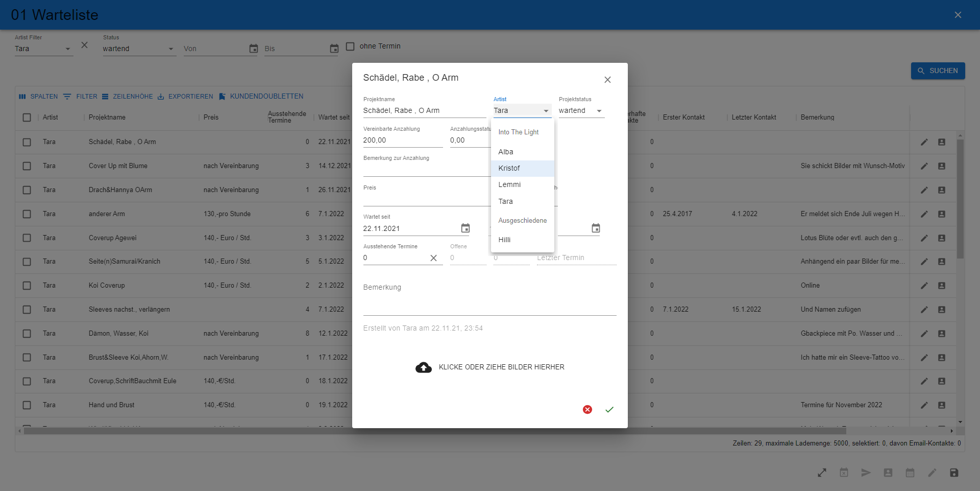Click KLICKE ODER ZIEHE BILDER HIERHER upload area
This screenshot has width=980, height=491.
coord(490,367)
